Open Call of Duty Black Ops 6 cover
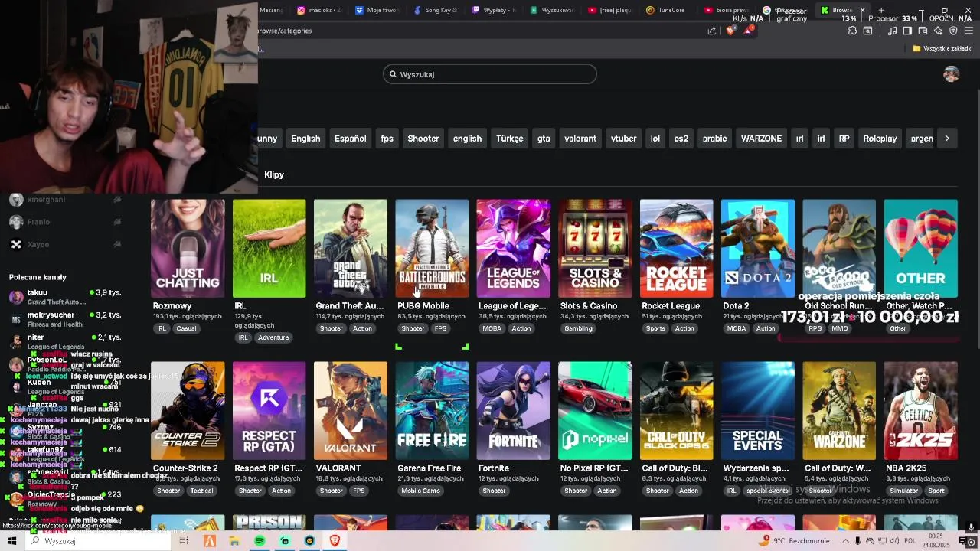 (x=676, y=411)
